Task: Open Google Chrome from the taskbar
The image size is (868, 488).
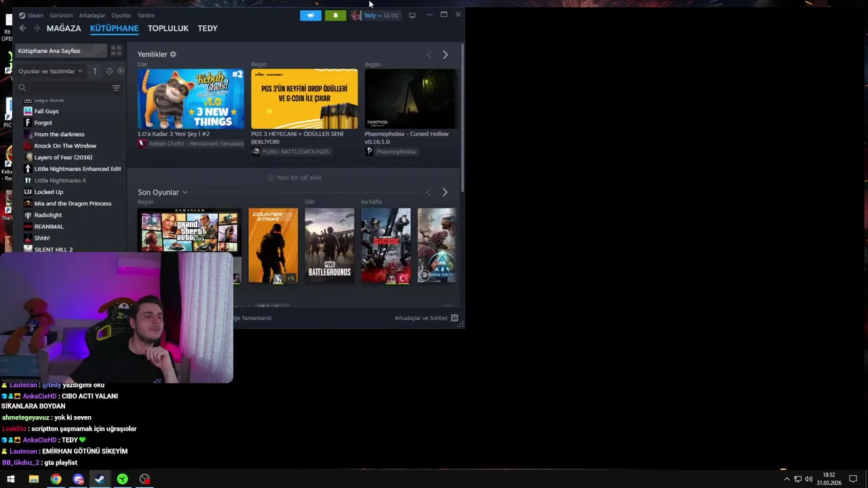Action: click(x=56, y=479)
